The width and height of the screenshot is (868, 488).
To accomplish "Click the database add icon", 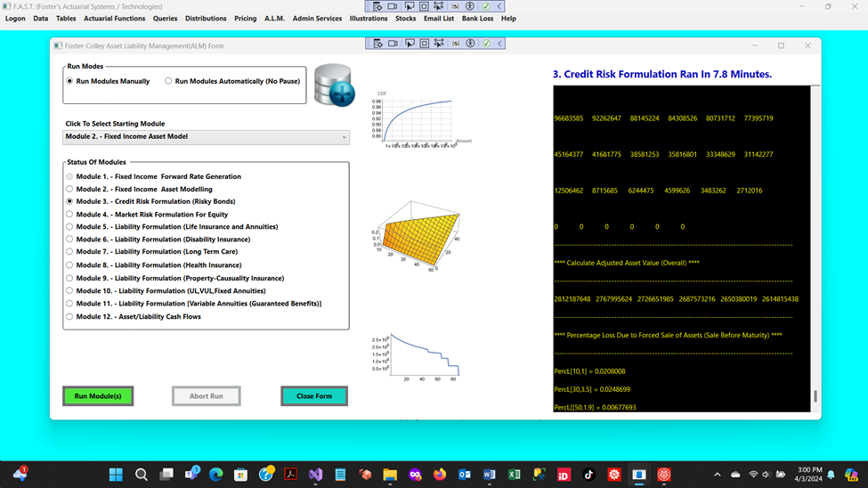I will 334,85.
